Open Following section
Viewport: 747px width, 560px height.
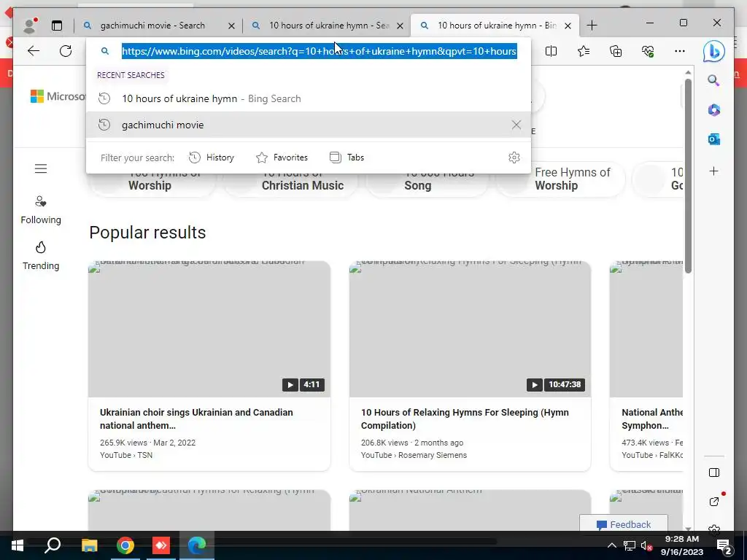point(41,209)
